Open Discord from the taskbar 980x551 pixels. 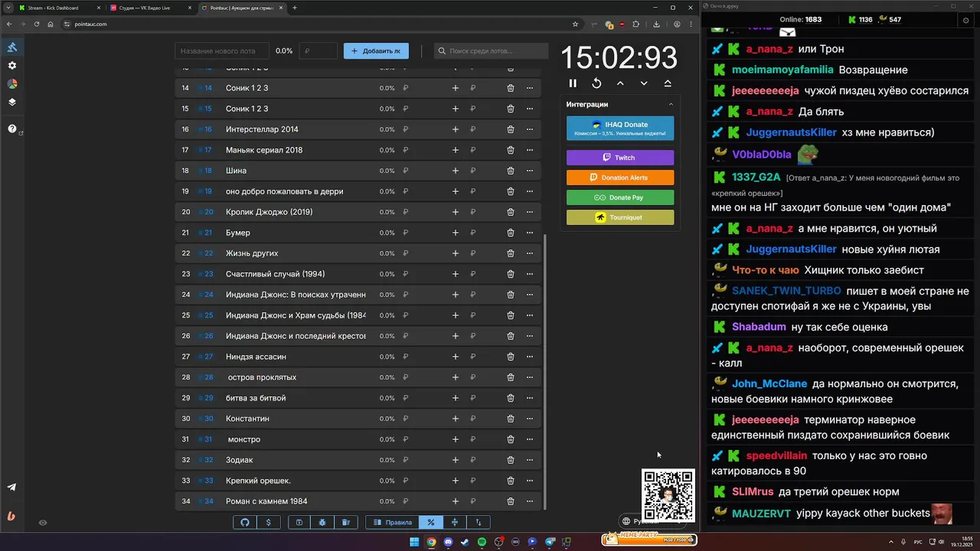click(448, 542)
